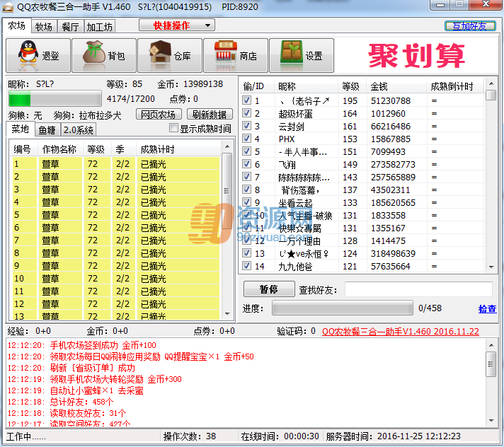Screen dimensions: 504x447
Task: Select crop row number 10
Action: pyautogui.click(x=116, y=279)
